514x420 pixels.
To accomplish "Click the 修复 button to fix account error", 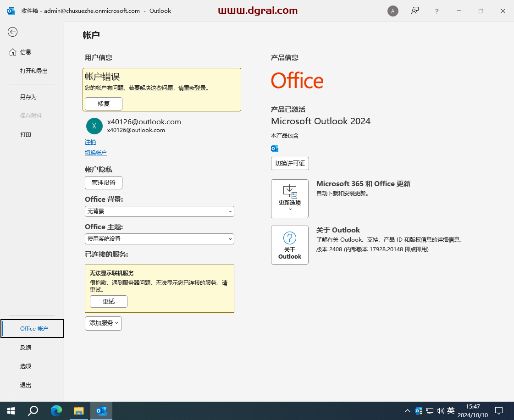I will [x=103, y=104].
